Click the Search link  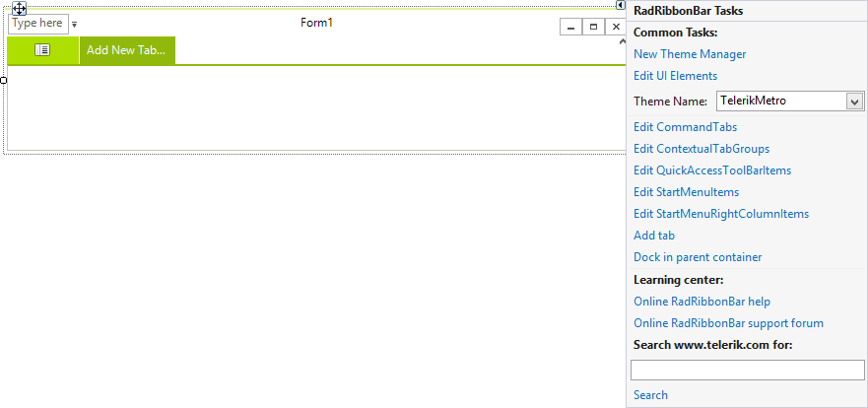[650, 395]
